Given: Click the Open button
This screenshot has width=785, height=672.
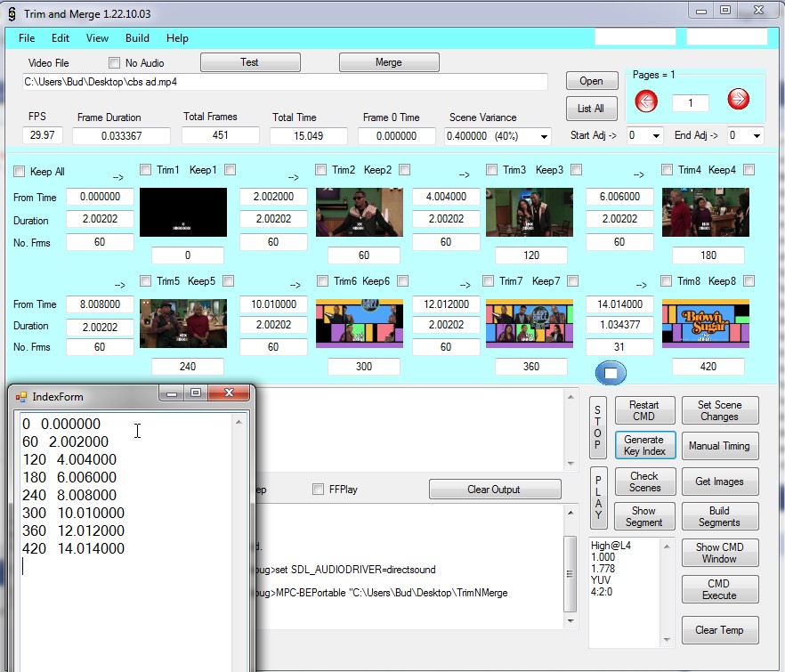Looking at the screenshot, I should pos(592,81).
